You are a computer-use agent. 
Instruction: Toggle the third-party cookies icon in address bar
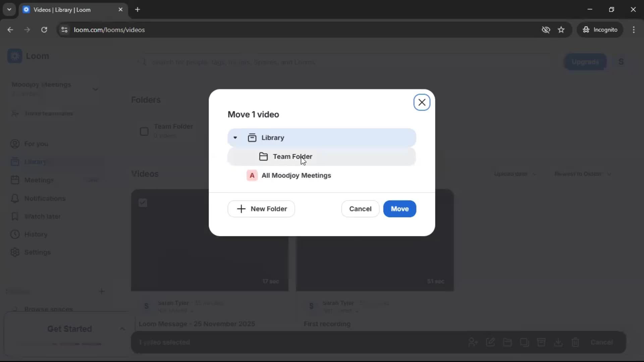pos(546,29)
